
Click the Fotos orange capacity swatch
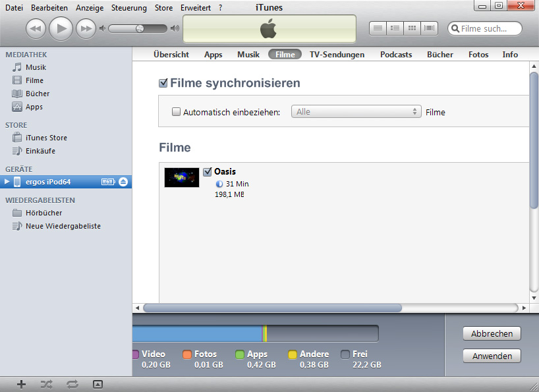tap(187, 354)
